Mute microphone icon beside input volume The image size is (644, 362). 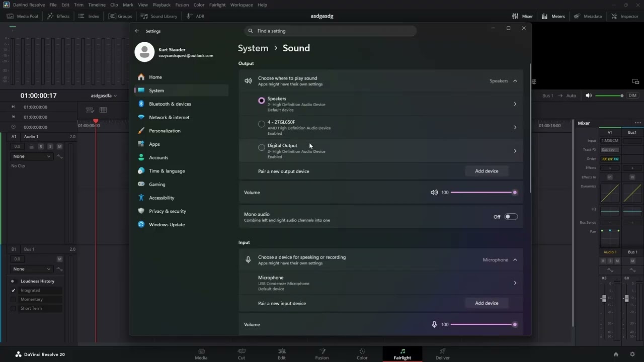tap(434, 325)
